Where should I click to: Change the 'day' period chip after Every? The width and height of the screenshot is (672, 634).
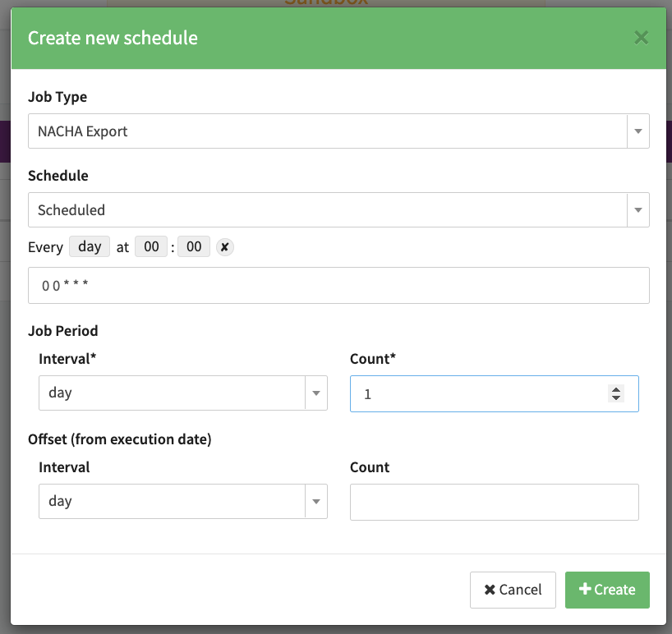[90, 247]
